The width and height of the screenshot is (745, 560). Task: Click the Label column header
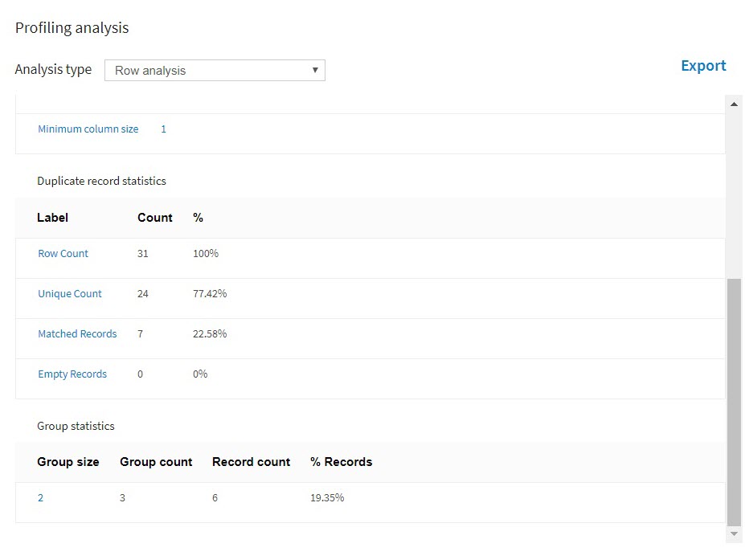(53, 218)
